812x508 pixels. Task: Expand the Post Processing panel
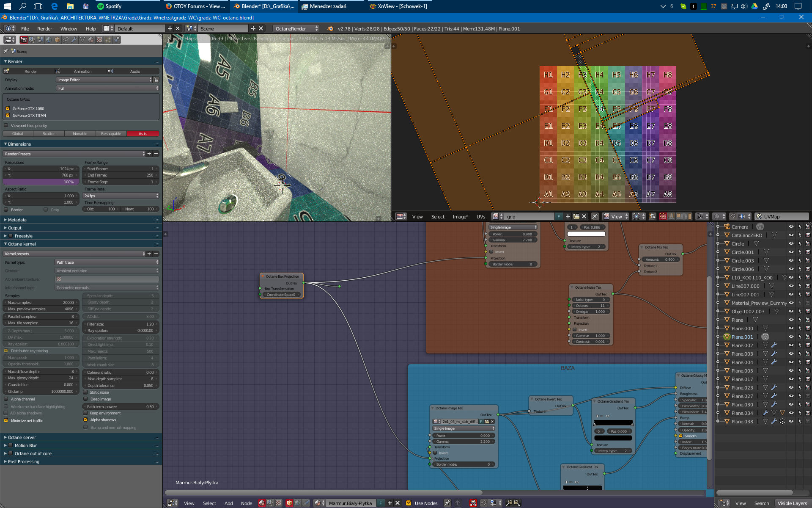tap(23, 462)
